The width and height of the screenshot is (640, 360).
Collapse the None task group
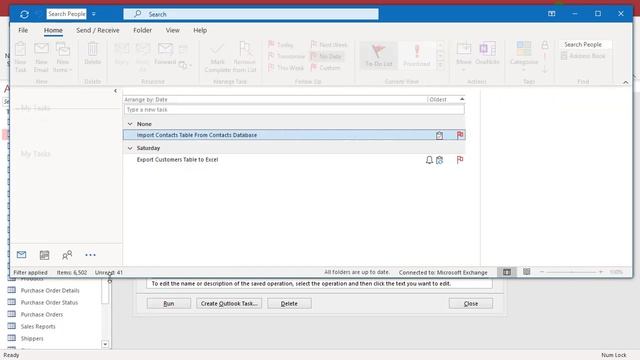[130, 124]
